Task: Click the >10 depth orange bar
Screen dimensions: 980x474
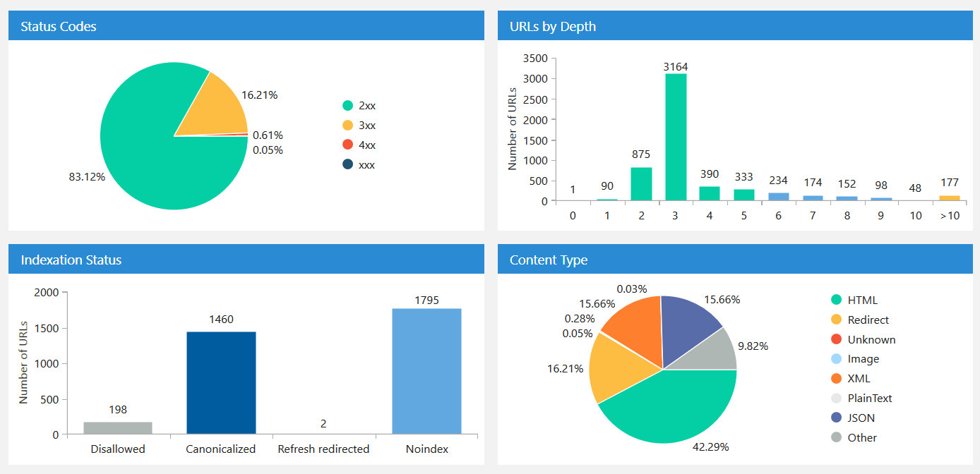Action: [x=950, y=198]
